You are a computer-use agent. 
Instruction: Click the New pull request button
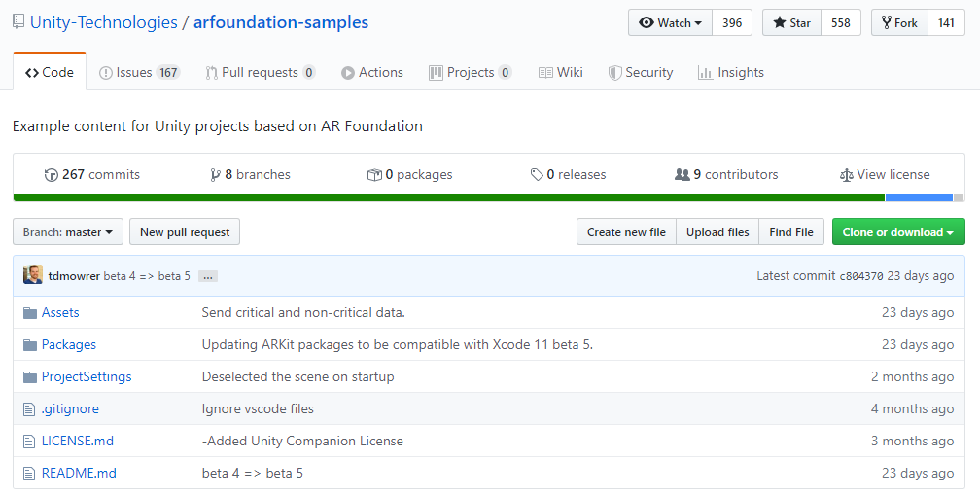pyautogui.click(x=185, y=232)
